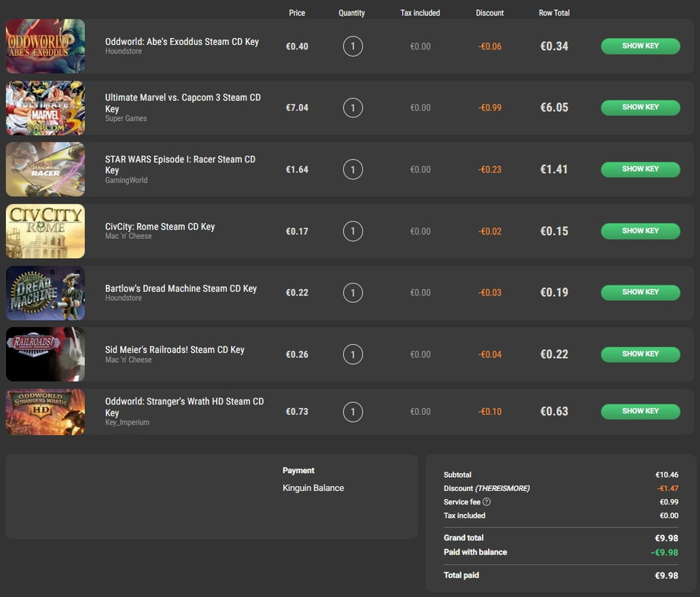Click the Kinguin Balance payment text

pos(313,488)
